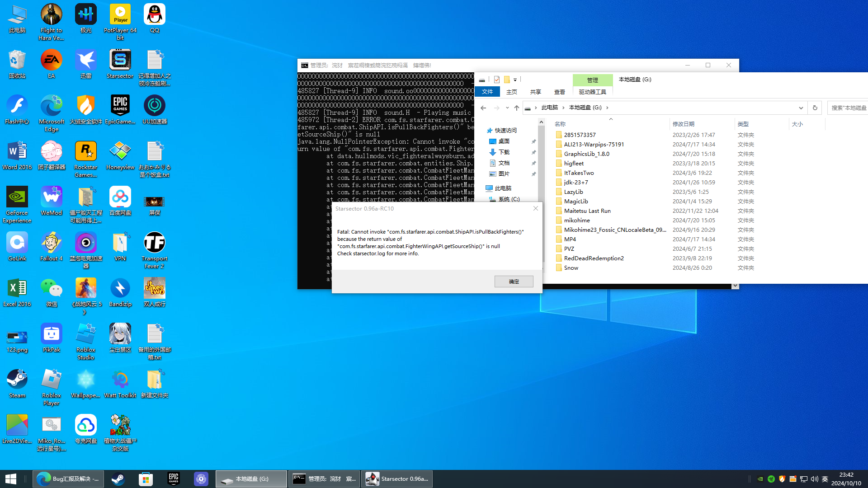This screenshot has height=488, width=868.
Task: Switch to the 驱动器工具 tab
Action: [592, 92]
